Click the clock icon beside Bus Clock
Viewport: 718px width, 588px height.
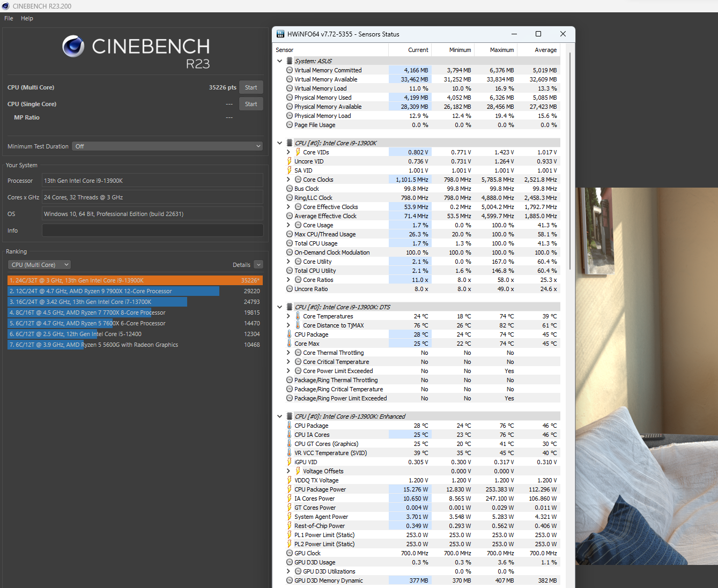pyautogui.click(x=290, y=189)
